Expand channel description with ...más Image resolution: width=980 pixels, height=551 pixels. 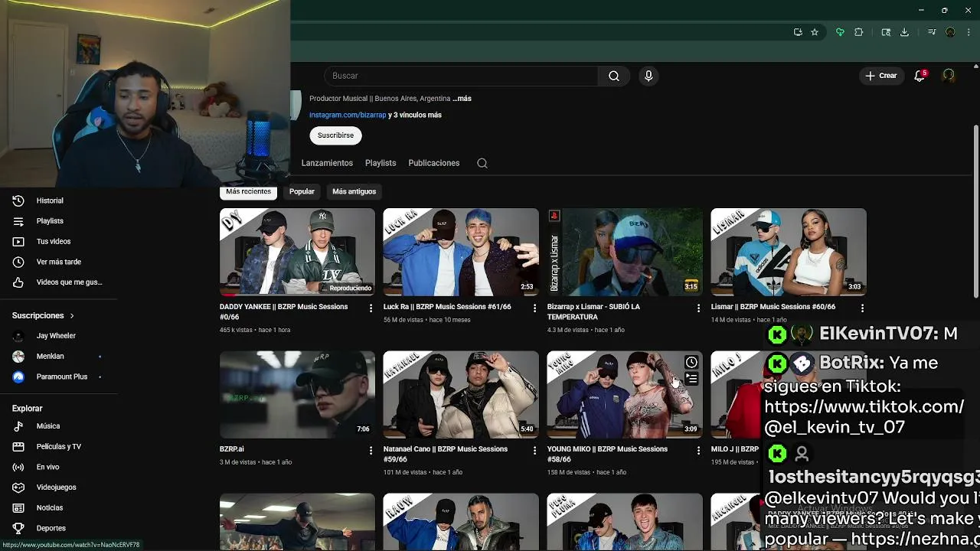coord(462,99)
